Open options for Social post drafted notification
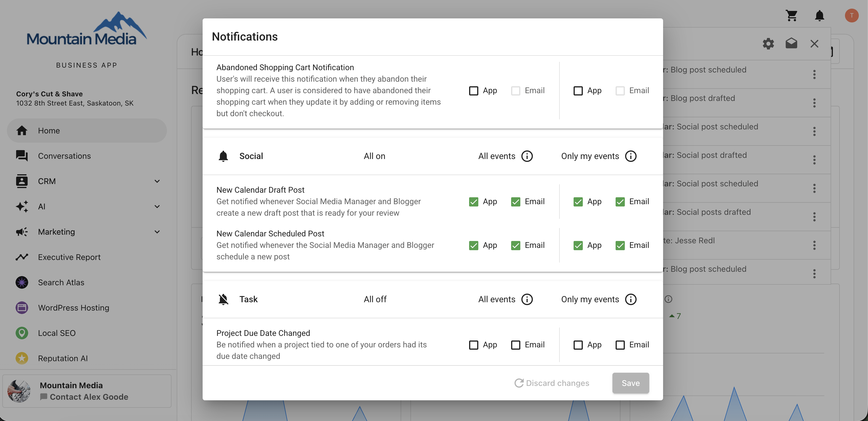This screenshot has width=868, height=421. (814, 160)
